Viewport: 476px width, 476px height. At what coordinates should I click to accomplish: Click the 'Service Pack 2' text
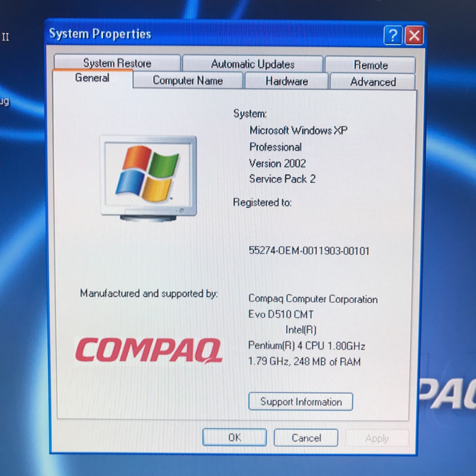click(282, 179)
